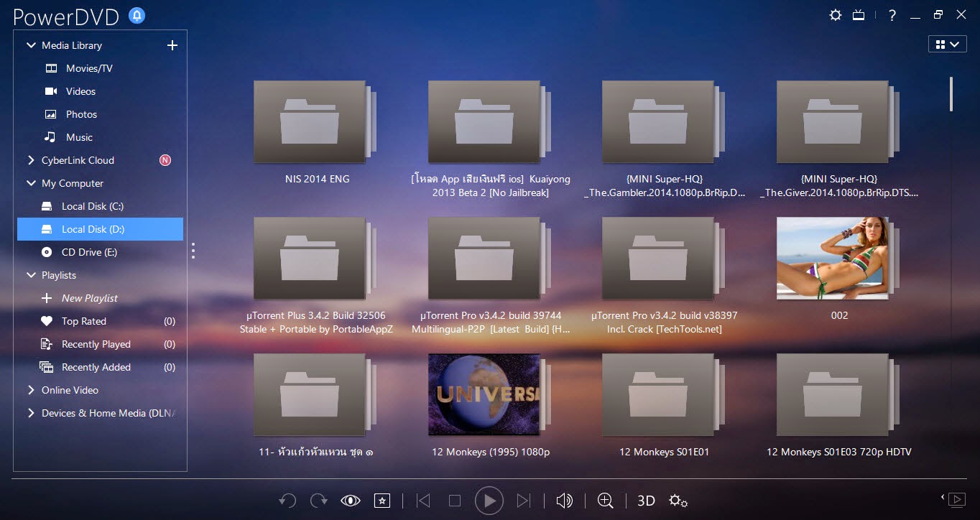Click the red N badge beside CyberLink Cloud
This screenshot has width=980, height=520.
pyautogui.click(x=165, y=160)
